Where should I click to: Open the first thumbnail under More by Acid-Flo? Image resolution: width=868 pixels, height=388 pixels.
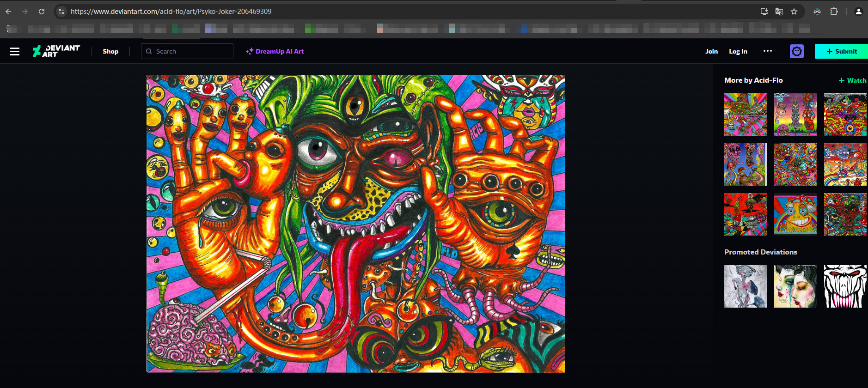click(746, 115)
